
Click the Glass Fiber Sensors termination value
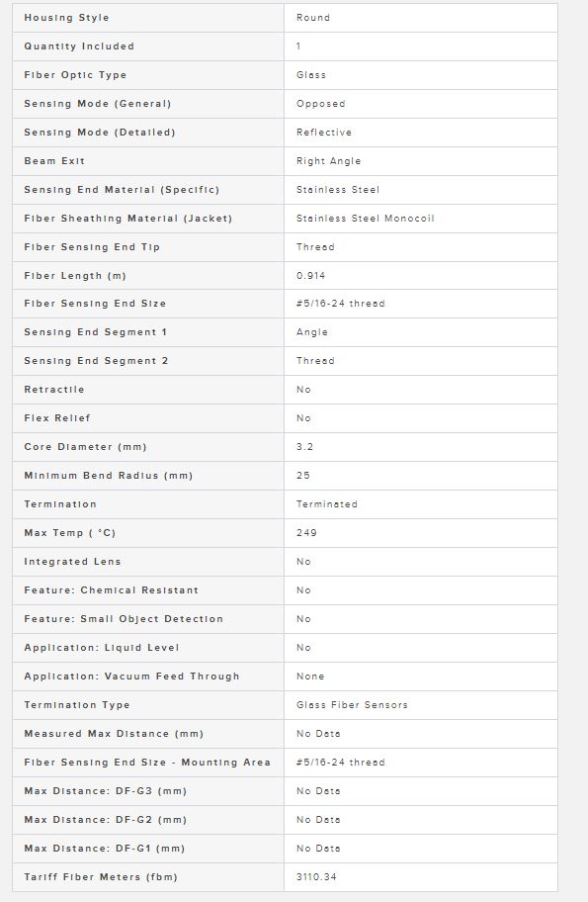pyautogui.click(x=352, y=705)
